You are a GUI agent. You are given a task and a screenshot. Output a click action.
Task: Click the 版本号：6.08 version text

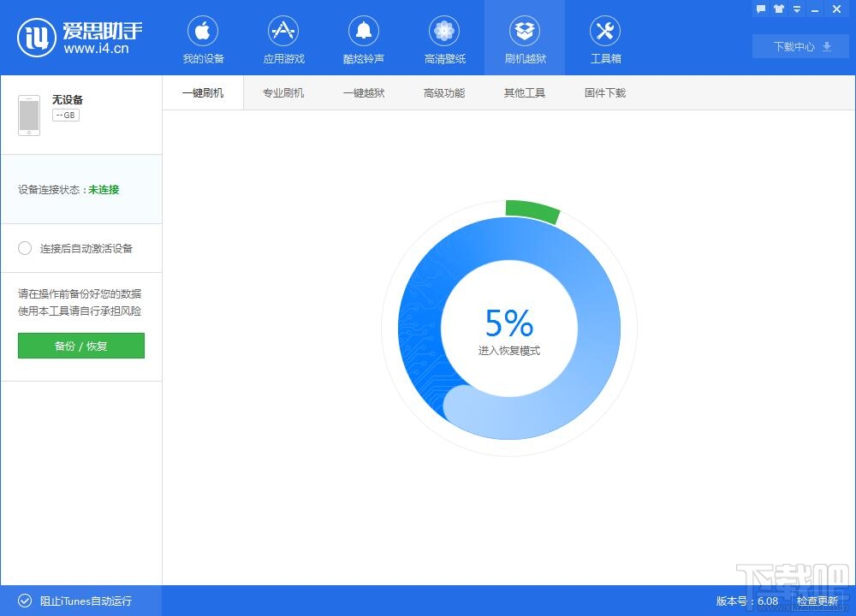tap(747, 601)
